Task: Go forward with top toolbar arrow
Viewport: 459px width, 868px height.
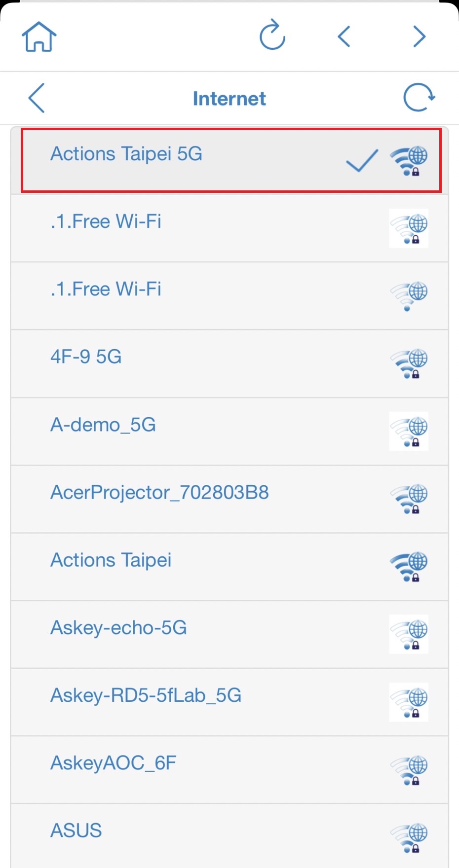Action: (x=419, y=36)
